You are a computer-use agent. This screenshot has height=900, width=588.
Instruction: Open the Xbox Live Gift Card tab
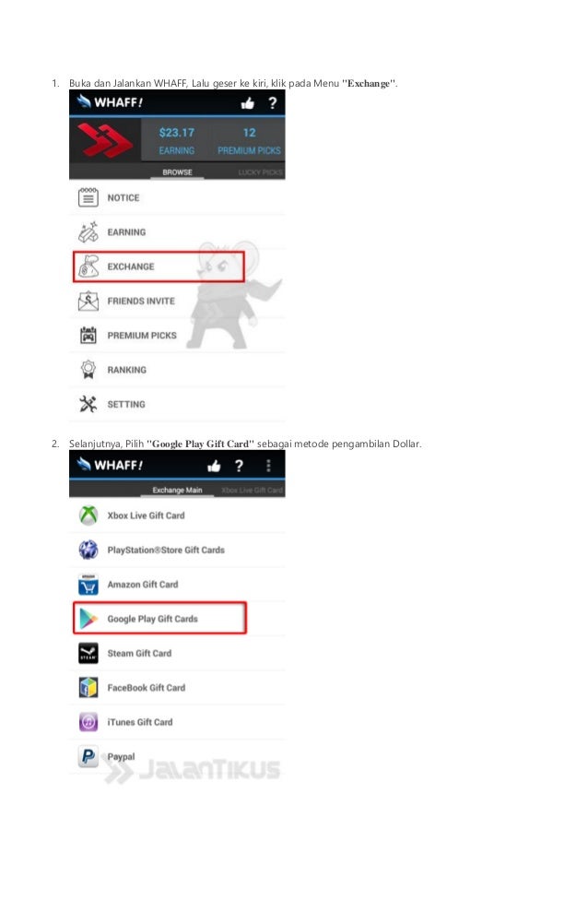tap(253, 491)
